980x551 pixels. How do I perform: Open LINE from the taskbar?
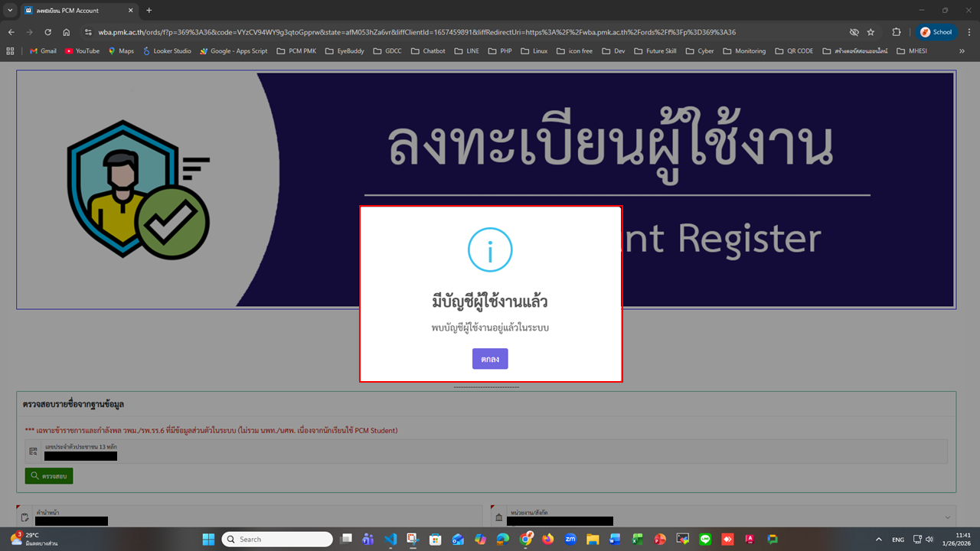pos(705,540)
